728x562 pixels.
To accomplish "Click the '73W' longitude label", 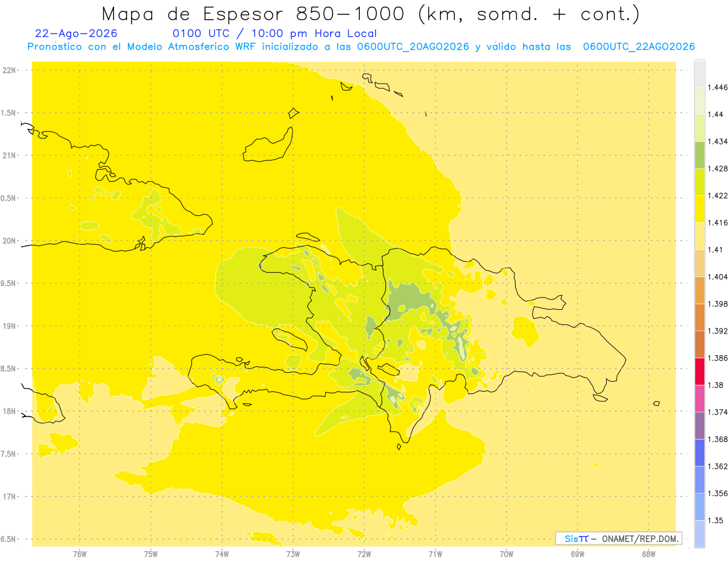I will [293, 554].
